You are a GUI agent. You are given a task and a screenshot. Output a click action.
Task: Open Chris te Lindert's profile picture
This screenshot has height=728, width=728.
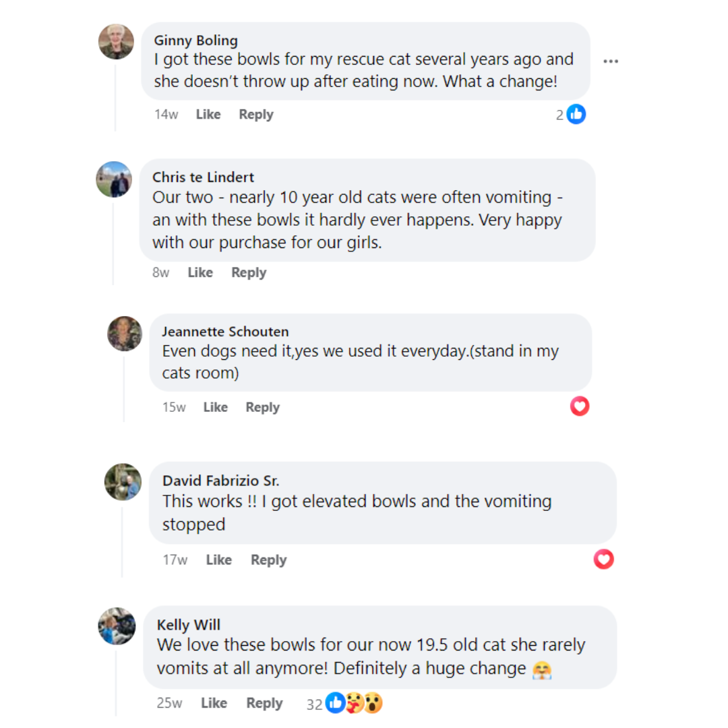(x=113, y=179)
